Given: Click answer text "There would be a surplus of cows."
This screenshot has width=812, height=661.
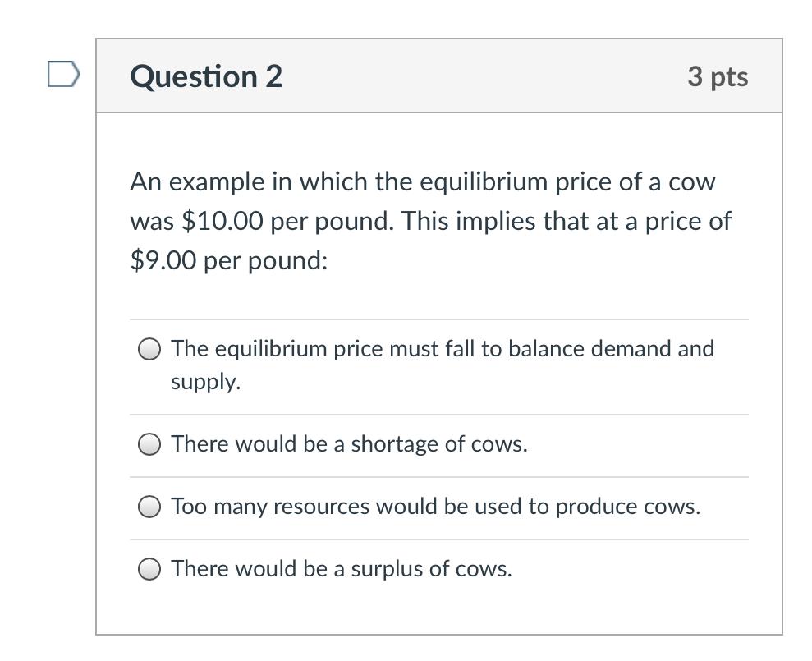Looking at the screenshot, I should (x=342, y=569).
